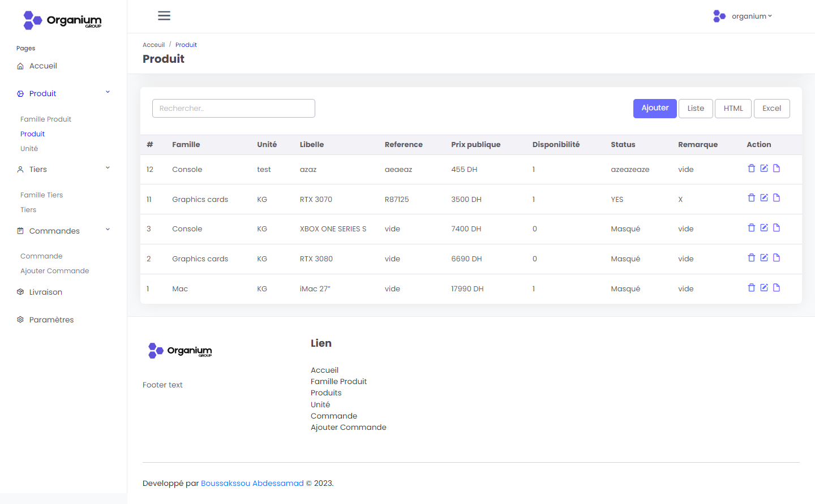This screenshot has height=504, width=815.
Task: Expand the Tiers sidebar chevron
Action: pos(108,168)
